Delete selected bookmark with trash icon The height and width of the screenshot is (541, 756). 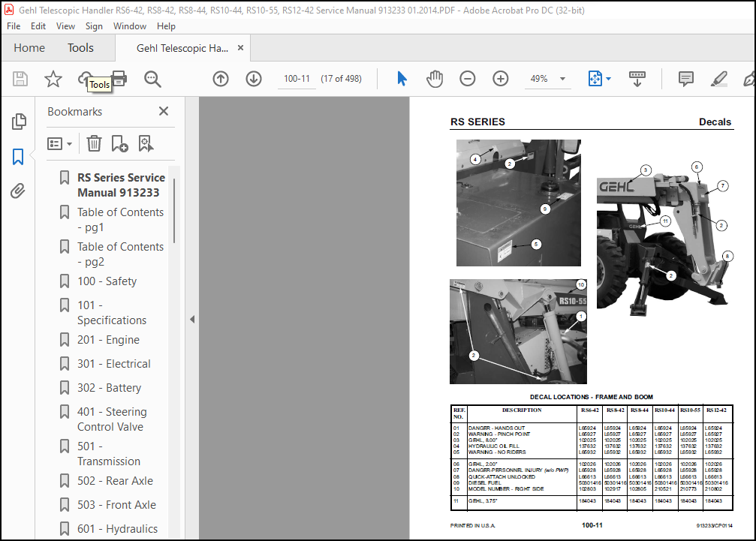click(94, 143)
